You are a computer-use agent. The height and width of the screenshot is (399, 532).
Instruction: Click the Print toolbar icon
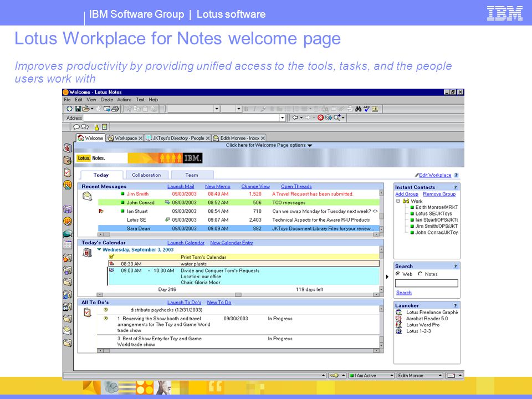click(115, 109)
